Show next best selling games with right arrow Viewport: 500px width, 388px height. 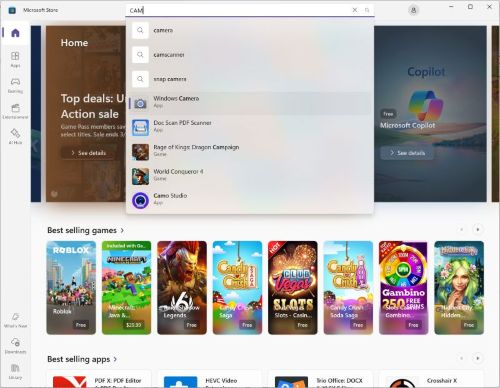(x=478, y=229)
